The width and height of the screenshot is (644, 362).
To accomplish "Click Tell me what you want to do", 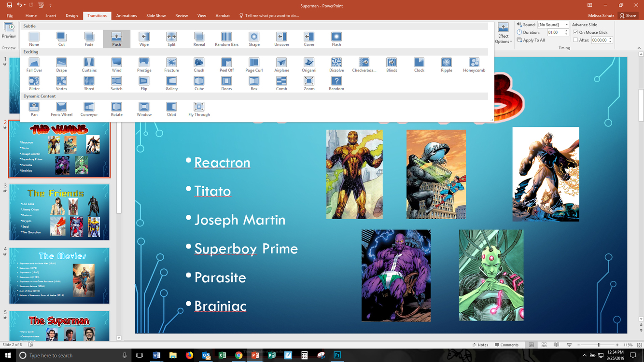I will coord(269,15).
